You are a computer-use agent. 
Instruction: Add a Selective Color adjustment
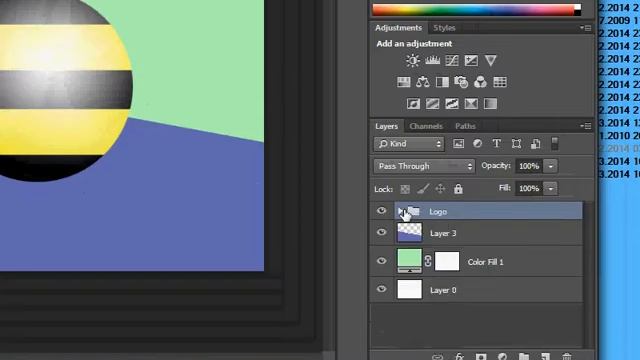click(471, 104)
